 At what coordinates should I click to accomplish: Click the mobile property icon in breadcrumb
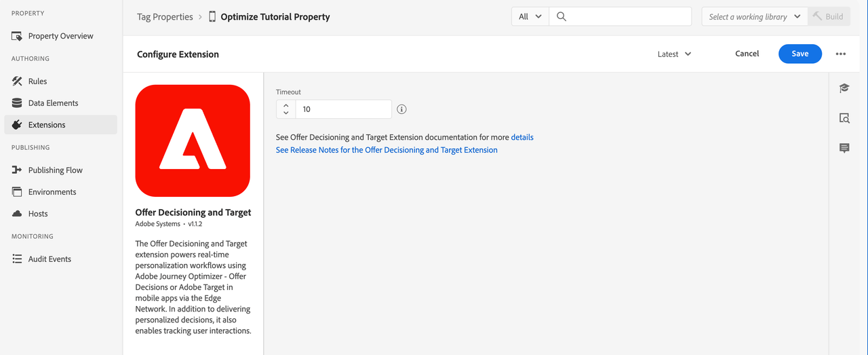pyautogui.click(x=212, y=17)
